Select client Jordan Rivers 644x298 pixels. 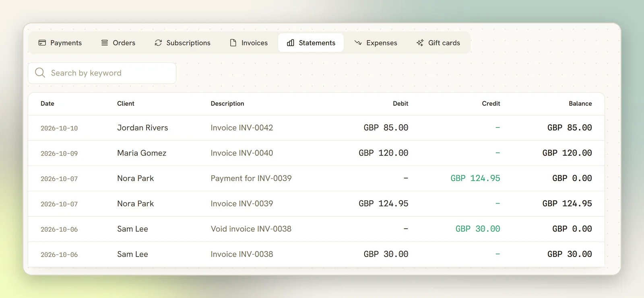pos(142,127)
